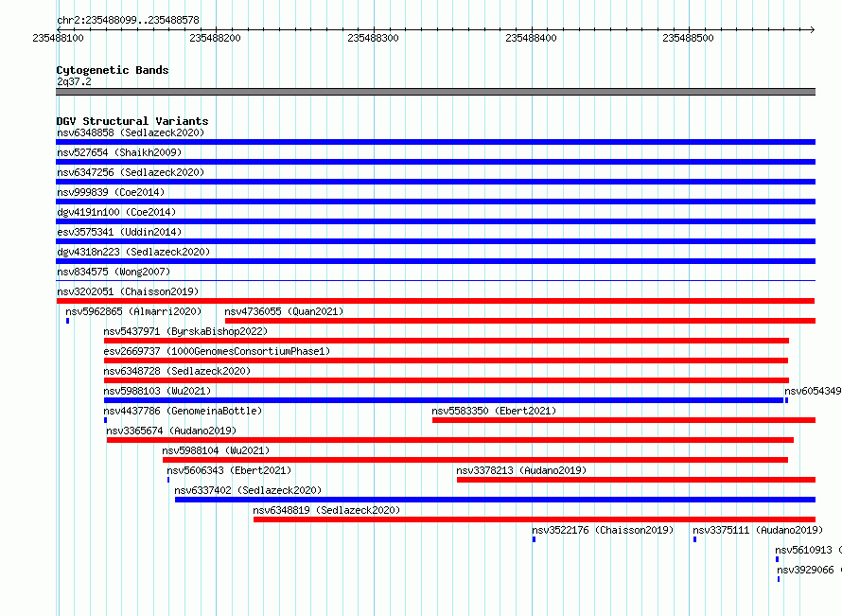Select the red bar under nsv4736055
This screenshot has width=842, height=616.
click(x=520, y=321)
